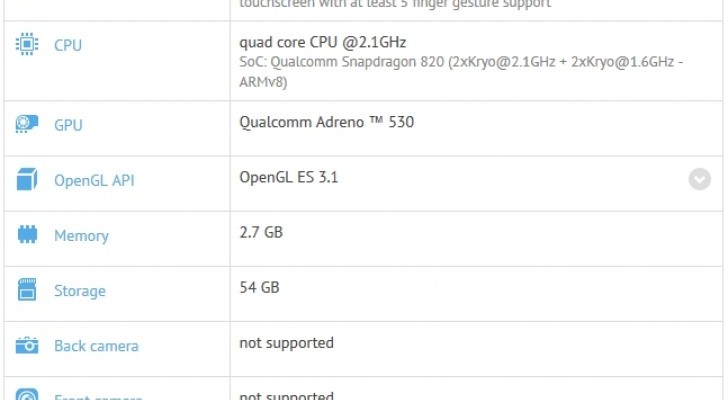Click the OpenGL API cube icon
This screenshot has width=728, height=400.
[27, 181]
